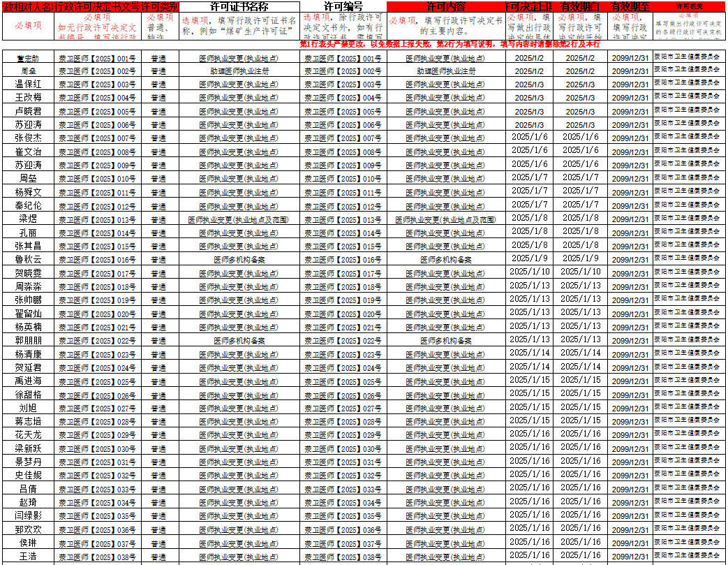728x565 pixels.
Task: Select the 许可编号 column header cell
Action: pyautogui.click(x=343, y=6)
